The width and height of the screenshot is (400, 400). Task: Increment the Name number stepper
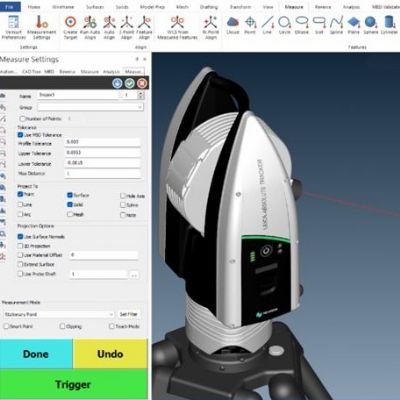(141, 93)
